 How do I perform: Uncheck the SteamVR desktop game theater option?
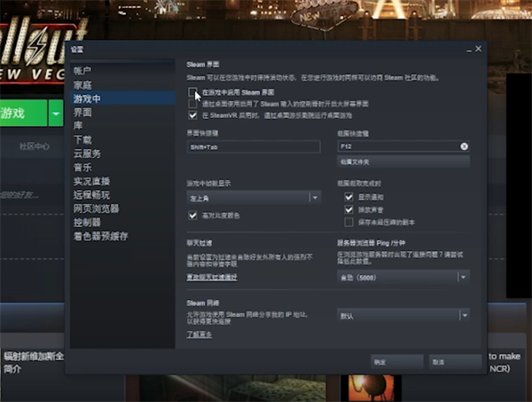point(192,115)
